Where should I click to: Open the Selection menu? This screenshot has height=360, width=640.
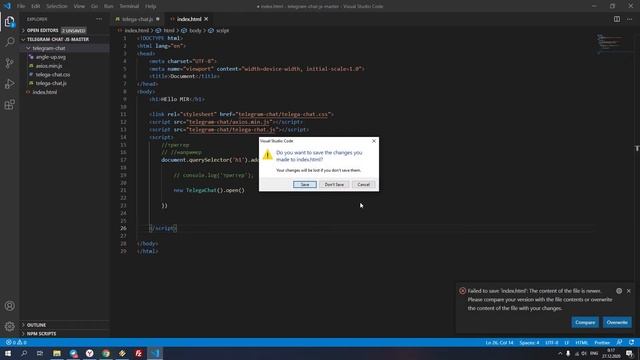[57, 6]
